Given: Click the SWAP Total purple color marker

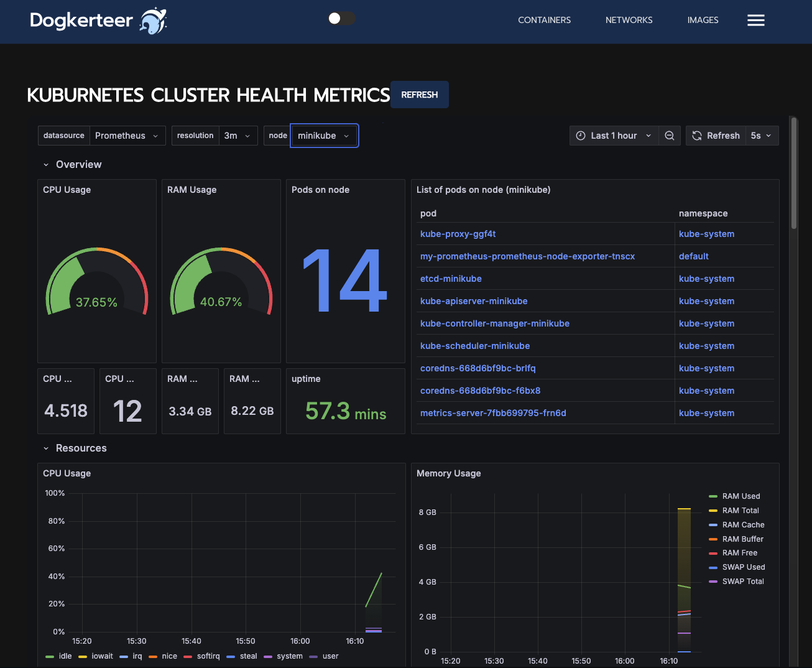Looking at the screenshot, I should point(713,581).
